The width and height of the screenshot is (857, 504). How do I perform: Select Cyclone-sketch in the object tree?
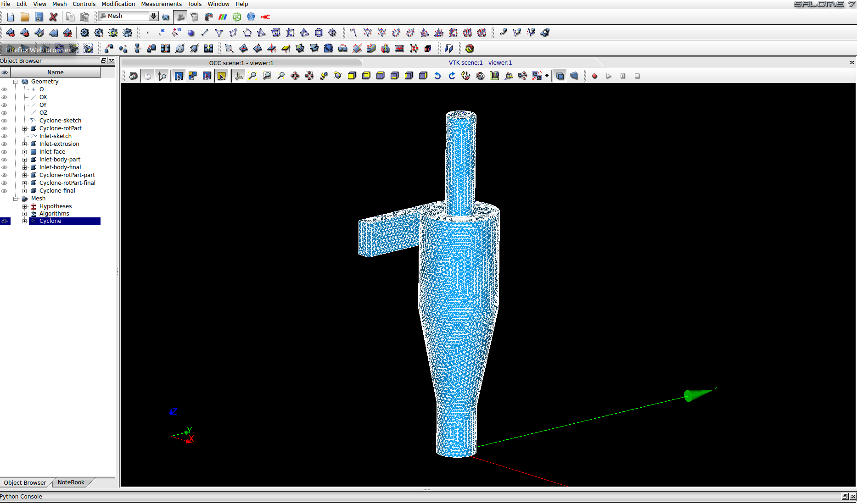[60, 121]
